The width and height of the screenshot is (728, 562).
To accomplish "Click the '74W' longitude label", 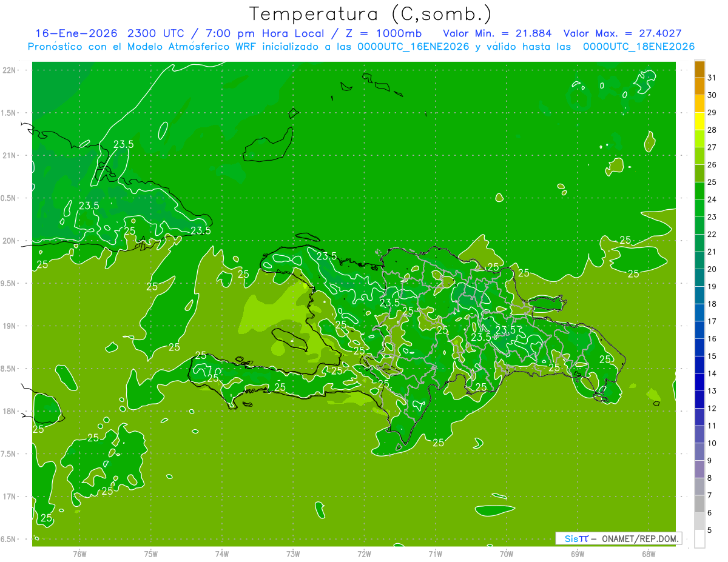I will tap(222, 554).
